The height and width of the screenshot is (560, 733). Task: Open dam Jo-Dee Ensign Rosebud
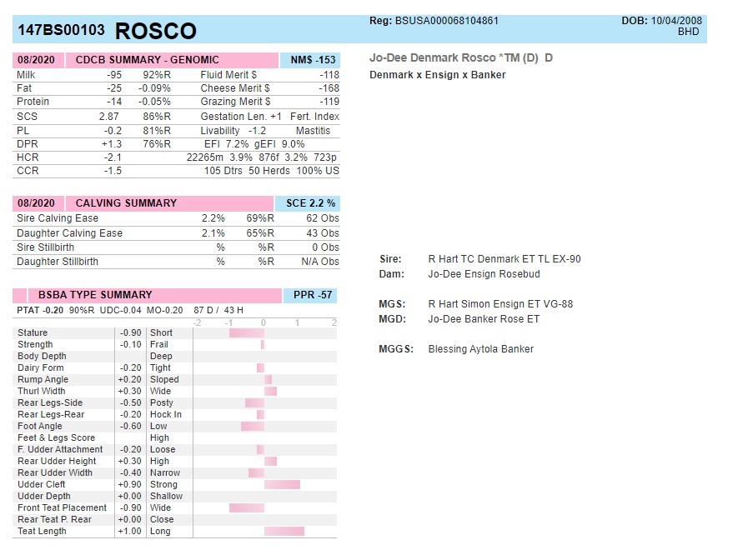[x=484, y=274]
